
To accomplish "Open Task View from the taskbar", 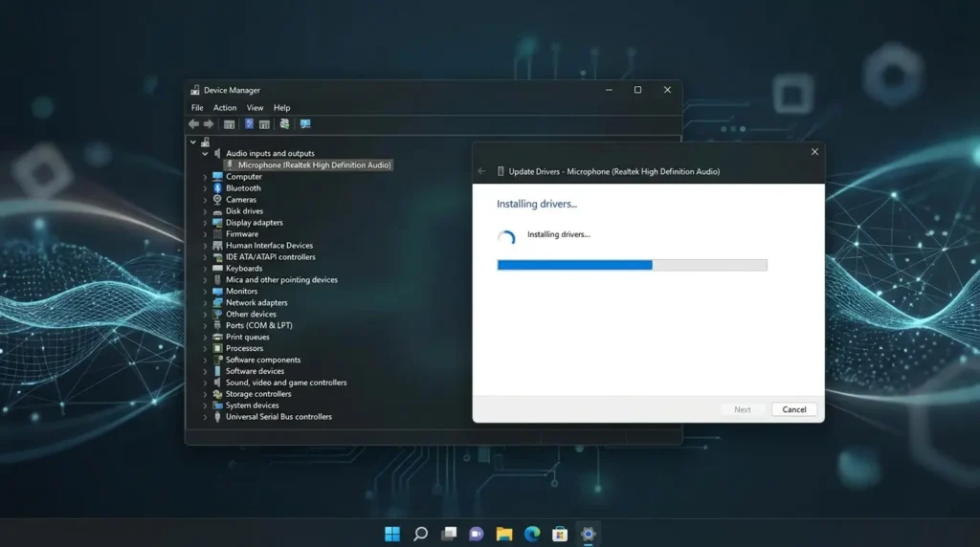I will 448,534.
